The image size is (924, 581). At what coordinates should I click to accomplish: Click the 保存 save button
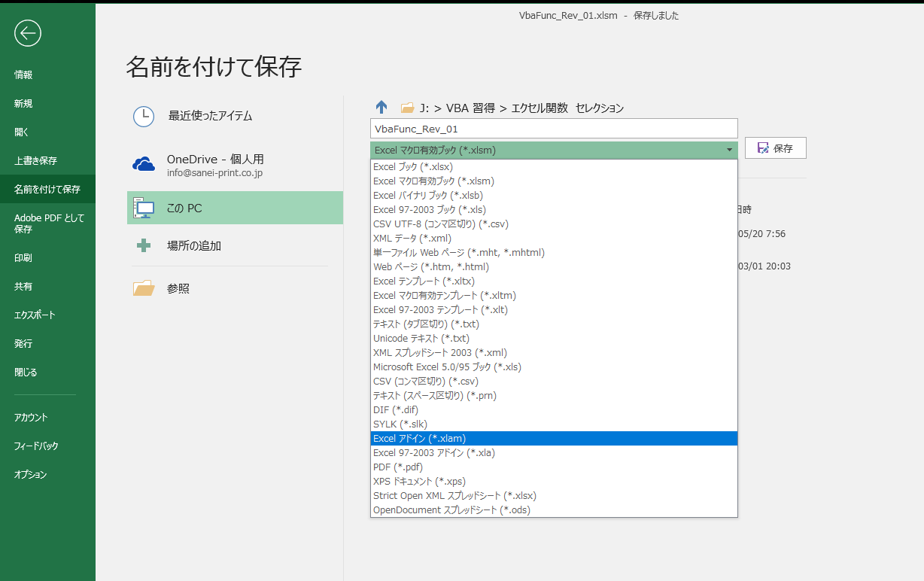point(776,148)
